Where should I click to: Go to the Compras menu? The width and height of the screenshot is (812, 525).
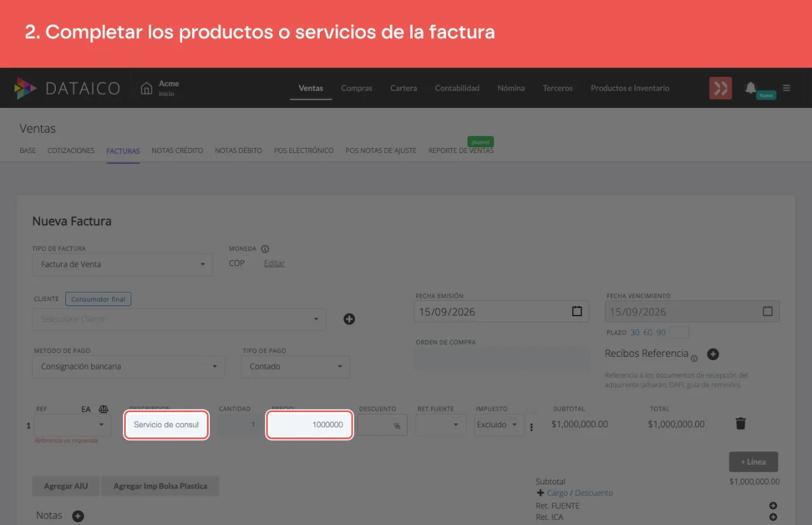coord(357,88)
